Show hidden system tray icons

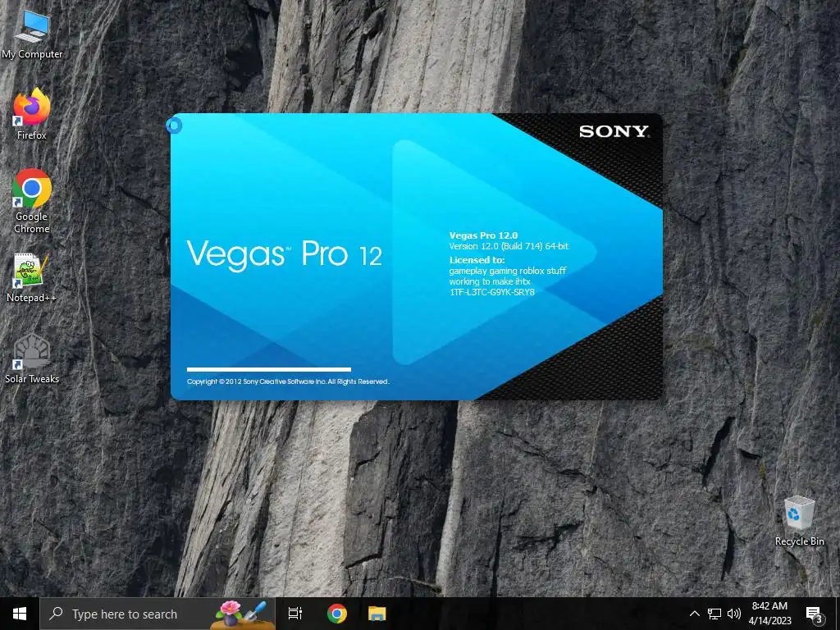(x=694, y=614)
